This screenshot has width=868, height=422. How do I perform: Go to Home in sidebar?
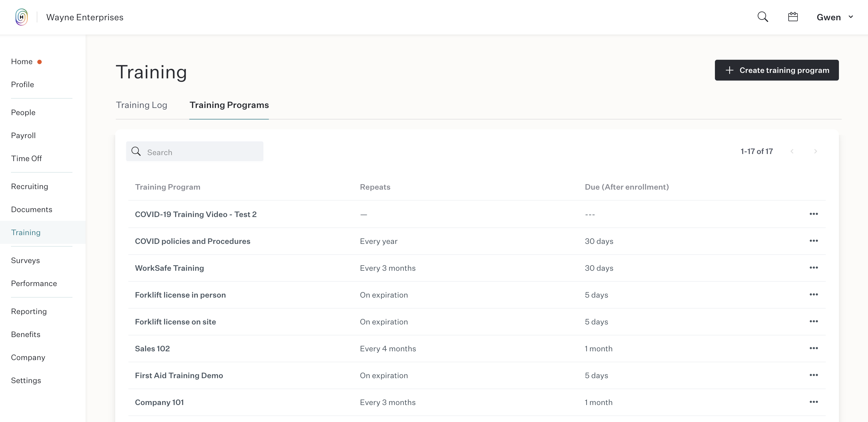pyautogui.click(x=22, y=62)
